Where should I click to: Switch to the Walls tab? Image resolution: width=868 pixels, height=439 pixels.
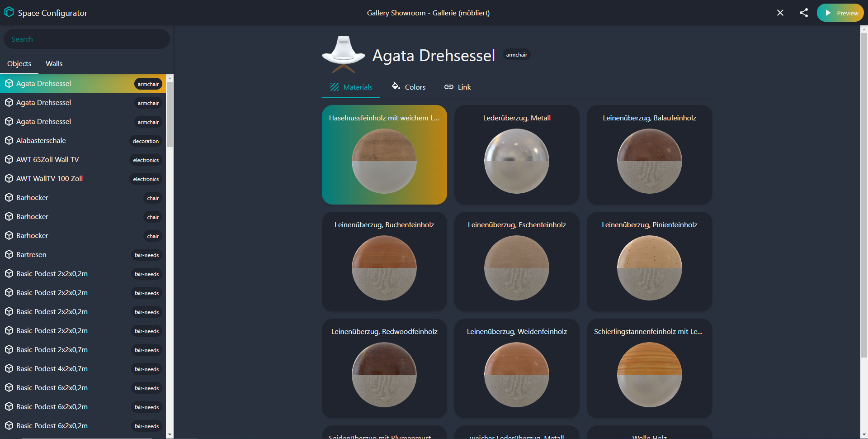pyautogui.click(x=54, y=63)
